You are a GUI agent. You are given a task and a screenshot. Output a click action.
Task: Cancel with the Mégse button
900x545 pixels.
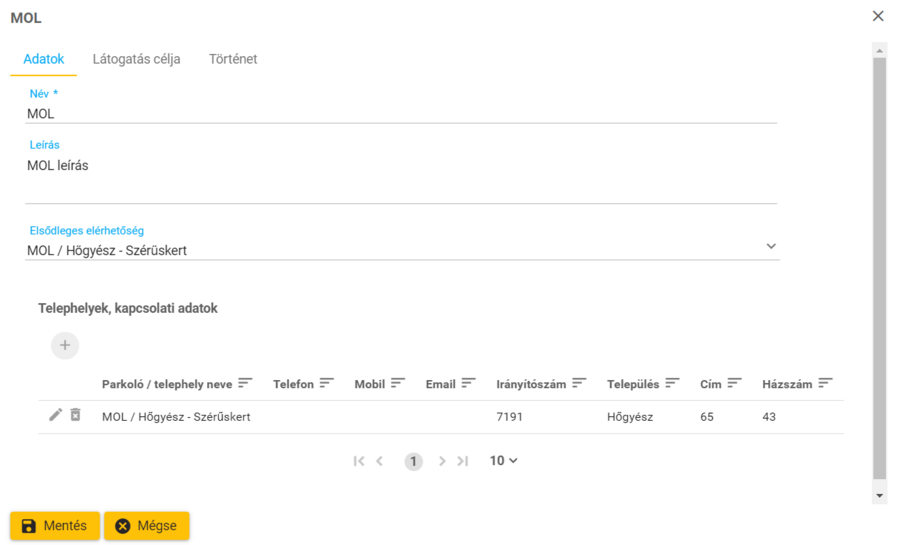146,526
